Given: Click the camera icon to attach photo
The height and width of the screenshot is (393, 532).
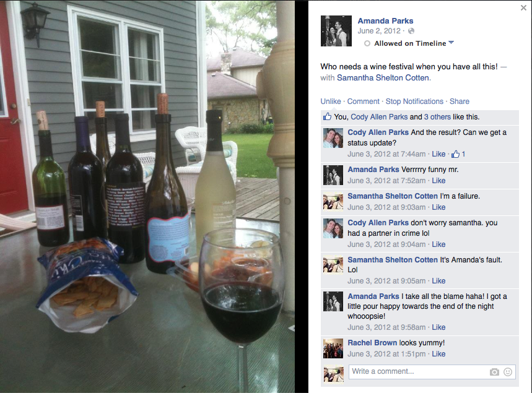Looking at the screenshot, I should click(x=494, y=372).
